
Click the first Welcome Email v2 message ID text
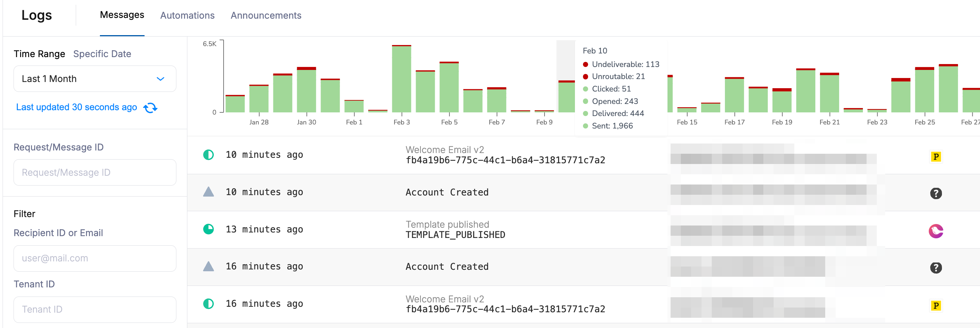(505, 160)
